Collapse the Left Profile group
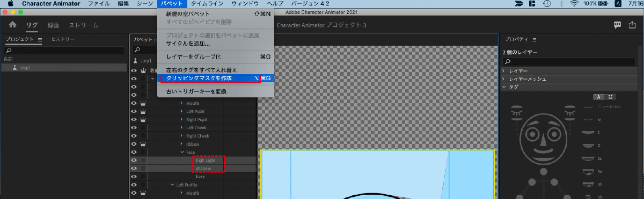The image size is (644, 199). pos(172,184)
